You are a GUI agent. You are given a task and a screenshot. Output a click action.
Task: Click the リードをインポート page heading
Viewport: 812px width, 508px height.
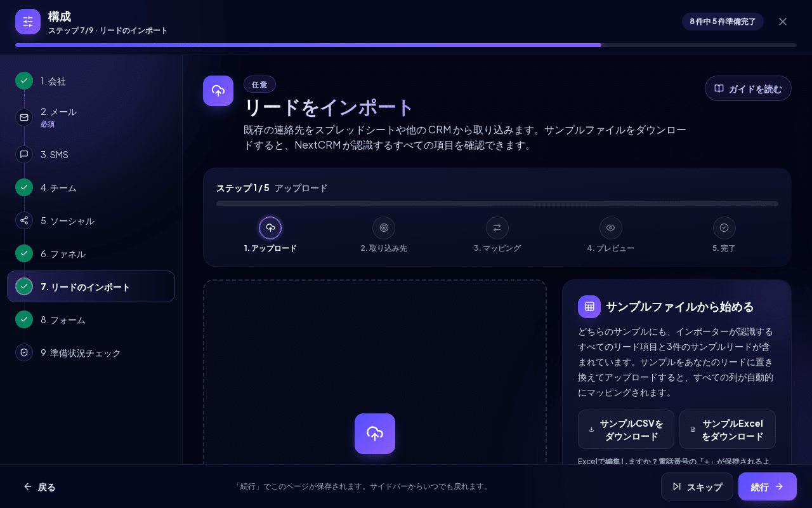click(329, 107)
